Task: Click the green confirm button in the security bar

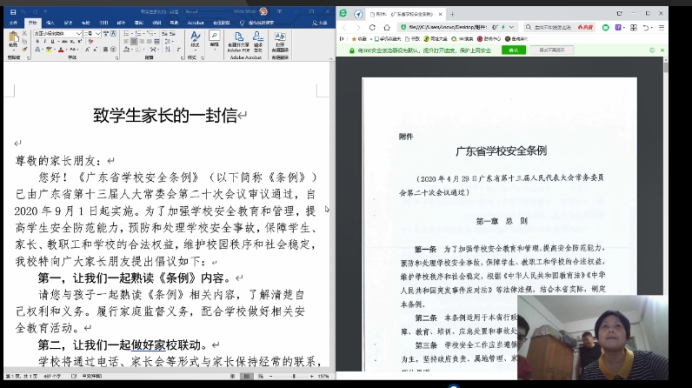Action: point(513,50)
